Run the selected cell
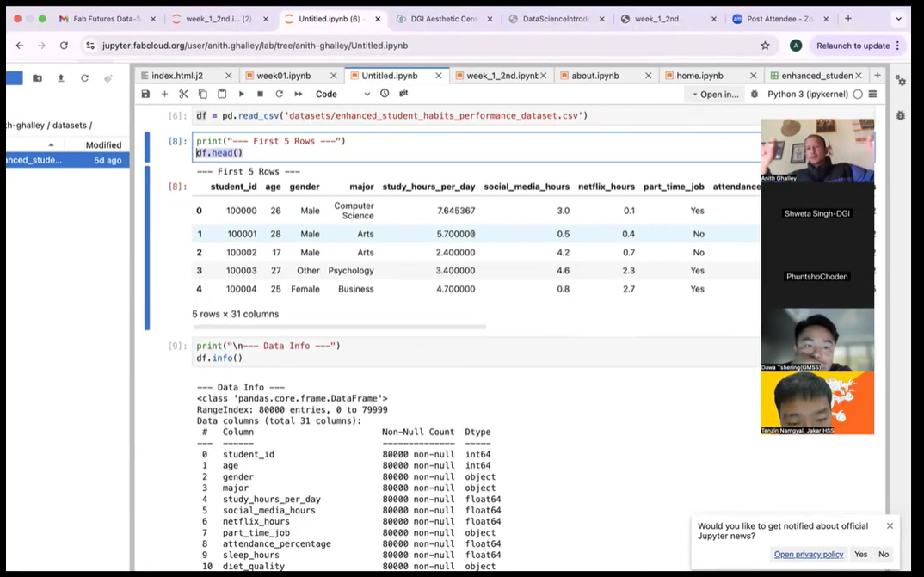Screen dimensions: 924x577 241,94
